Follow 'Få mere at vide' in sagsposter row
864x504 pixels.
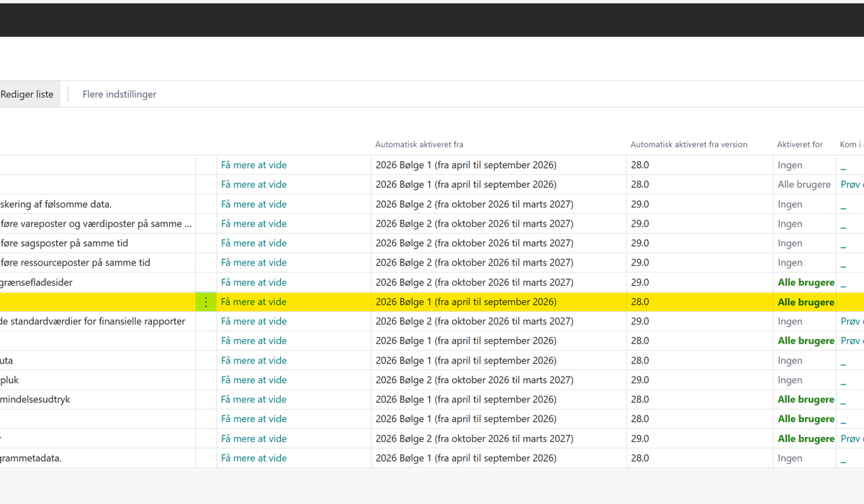tap(253, 243)
